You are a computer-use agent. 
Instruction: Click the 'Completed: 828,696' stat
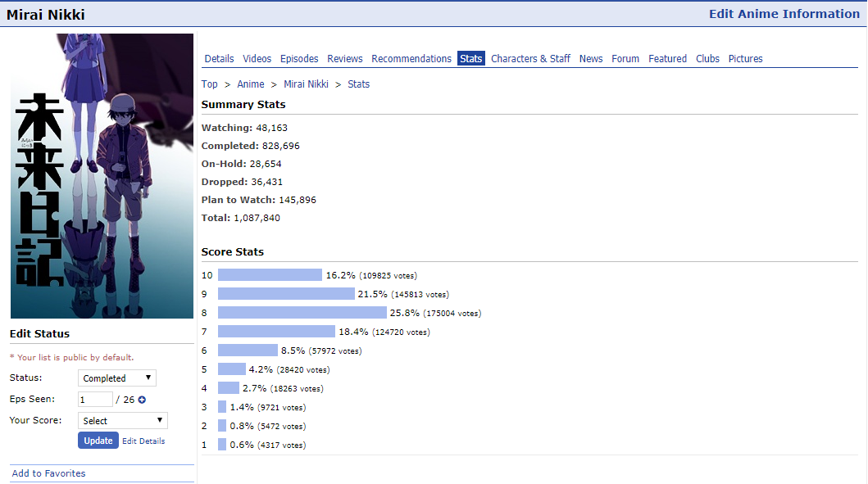click(250, 146)
